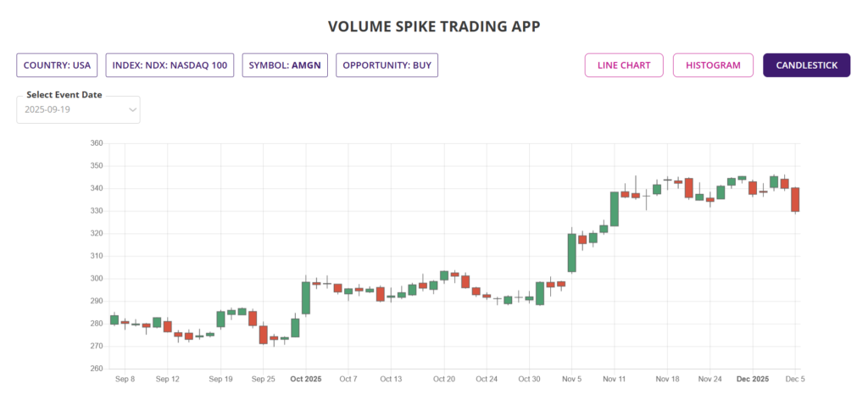Change the Symbol: AMGN selector

[286, 65]
